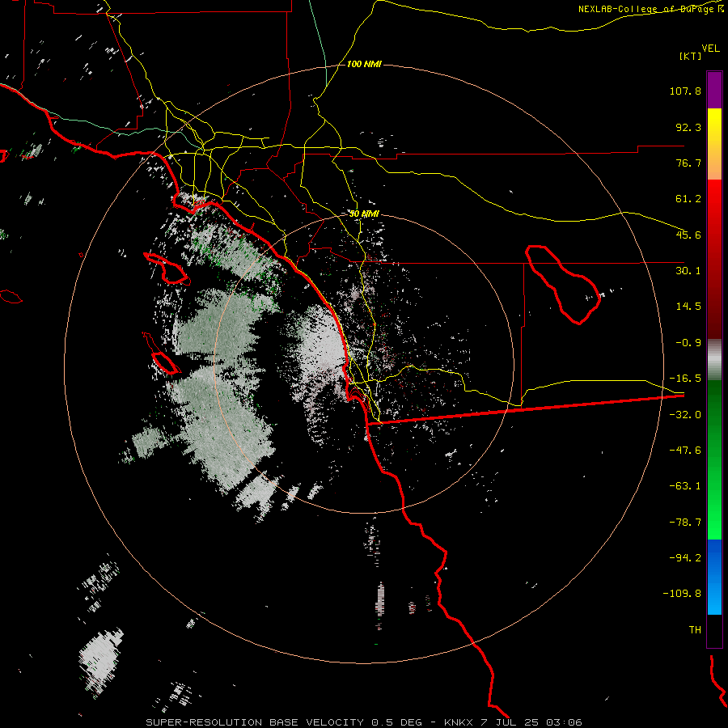The height and width of the screenshot is (728, 728).
Task: Click the 76.7 legend value
Action: click(688, 163)
